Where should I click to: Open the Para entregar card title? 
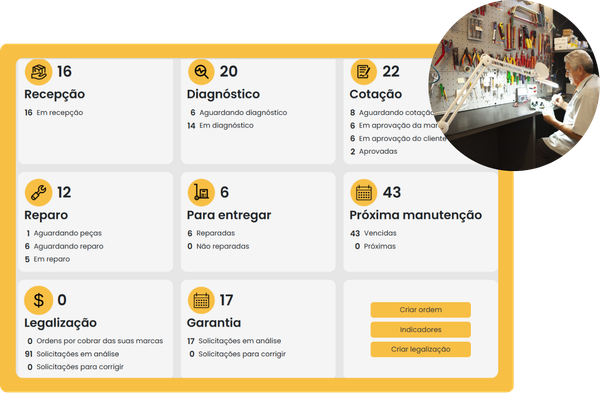[229, 215]
